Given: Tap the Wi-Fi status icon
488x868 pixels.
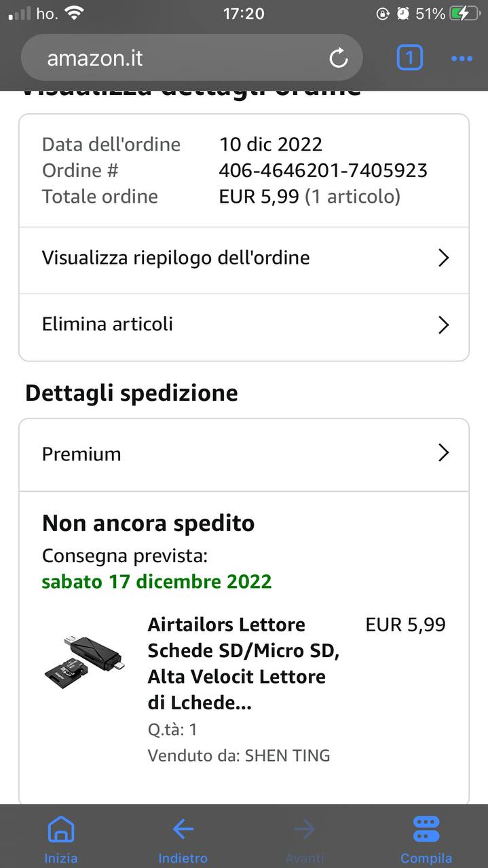Looking at the screenshot, I should pyautogui.click(x=73, y=14).
